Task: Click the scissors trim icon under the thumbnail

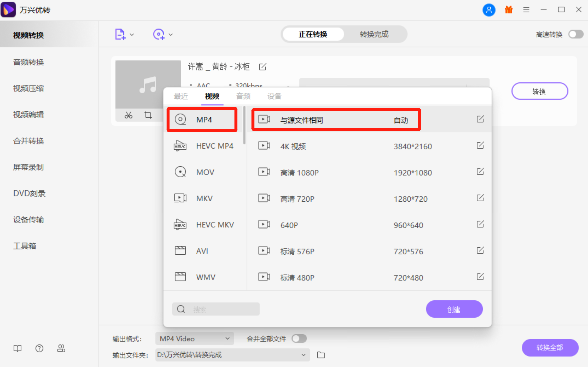Action: pos(128,115)
